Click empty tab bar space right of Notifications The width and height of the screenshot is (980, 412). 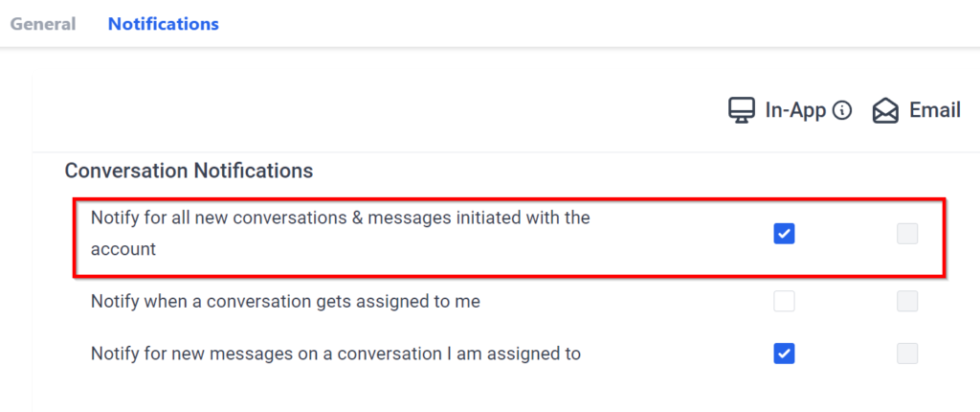coord(574,24)
